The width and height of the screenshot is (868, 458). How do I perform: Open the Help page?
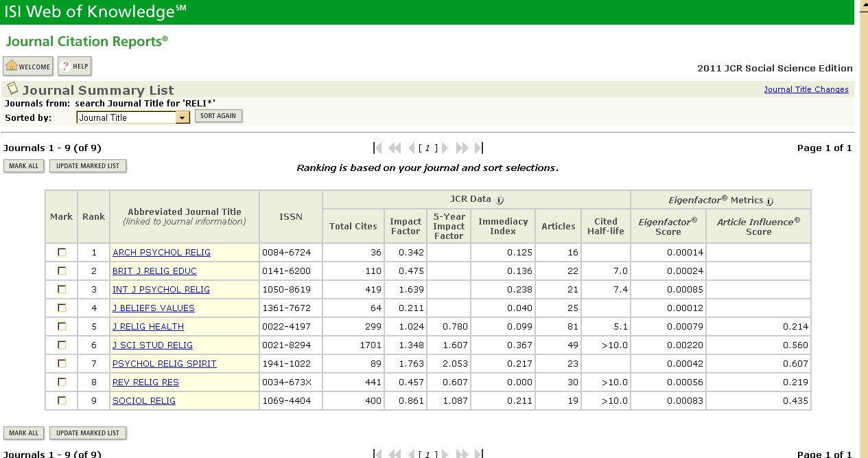74,67
